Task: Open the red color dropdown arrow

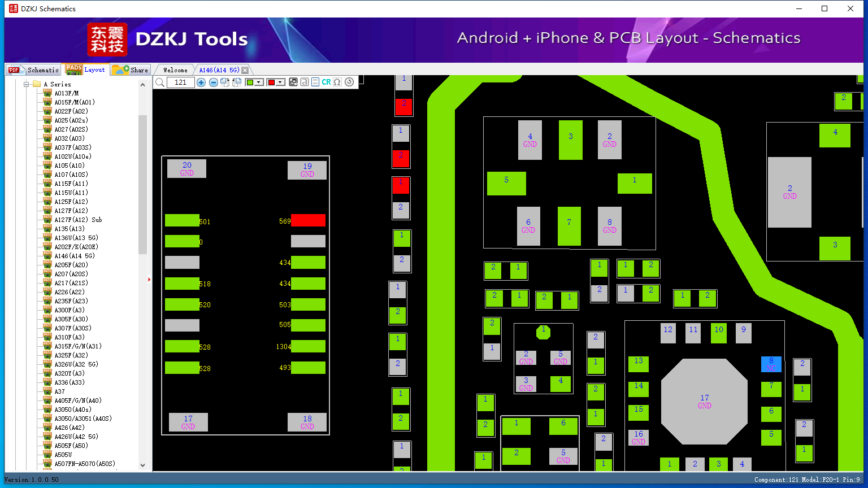Action: [280, 82]
